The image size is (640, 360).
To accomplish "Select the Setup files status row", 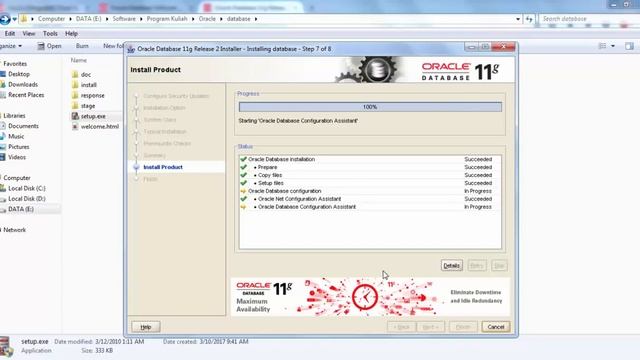I will pyautogui.click(x=370, y=183).
